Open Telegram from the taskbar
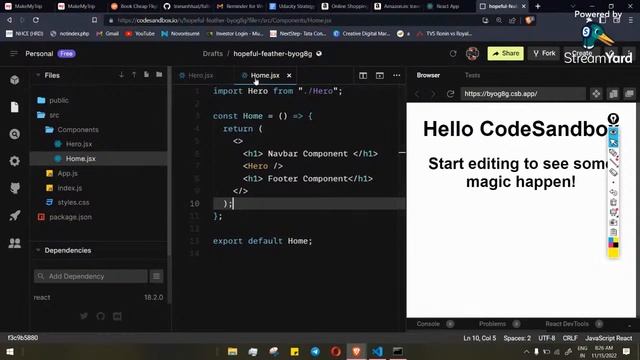Screen dimensions: 640x360 (x=315, y=351)
